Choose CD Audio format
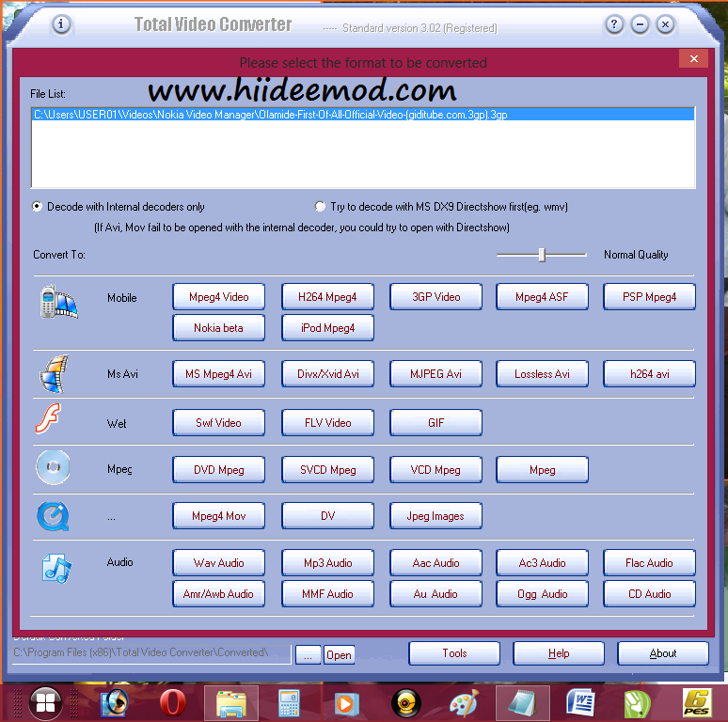Image resolution: width=728 pixels, height=722 pixels. pos(650,594)
